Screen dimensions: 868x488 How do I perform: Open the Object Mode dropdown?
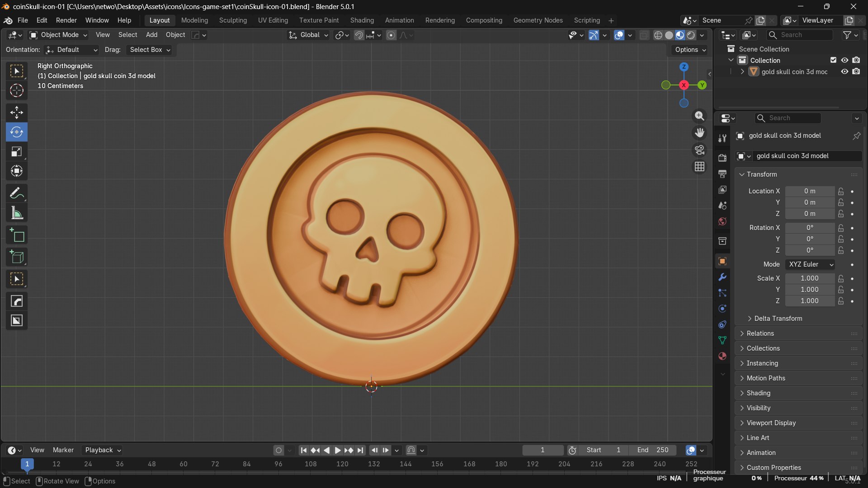(58, 35)
